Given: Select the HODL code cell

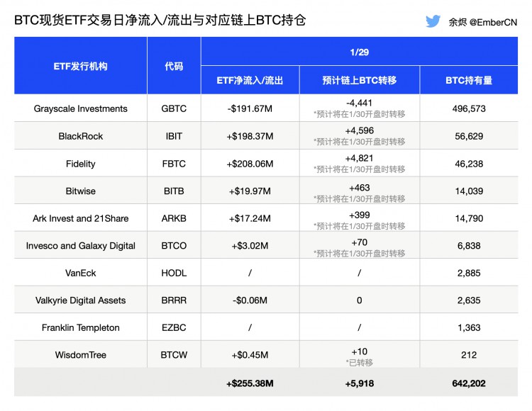Looking at the screenshot, I should pyautogui.click(x=174, y=273).
